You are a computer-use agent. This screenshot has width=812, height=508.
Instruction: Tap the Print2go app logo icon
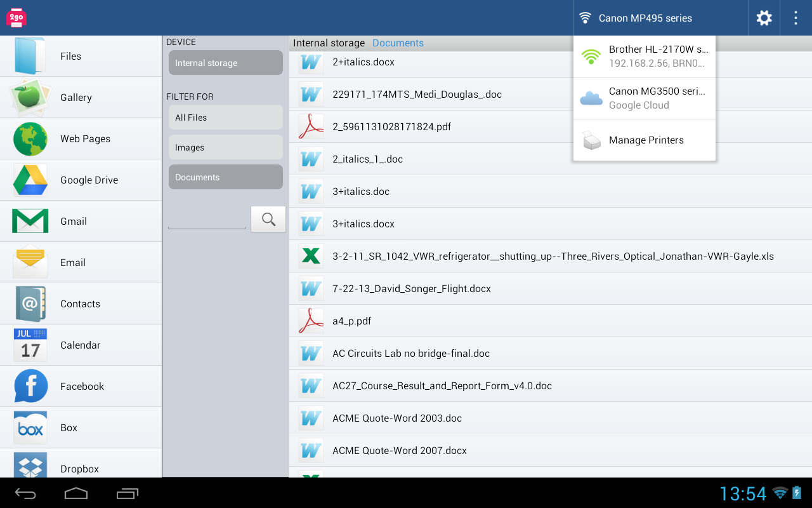[16, 18]
